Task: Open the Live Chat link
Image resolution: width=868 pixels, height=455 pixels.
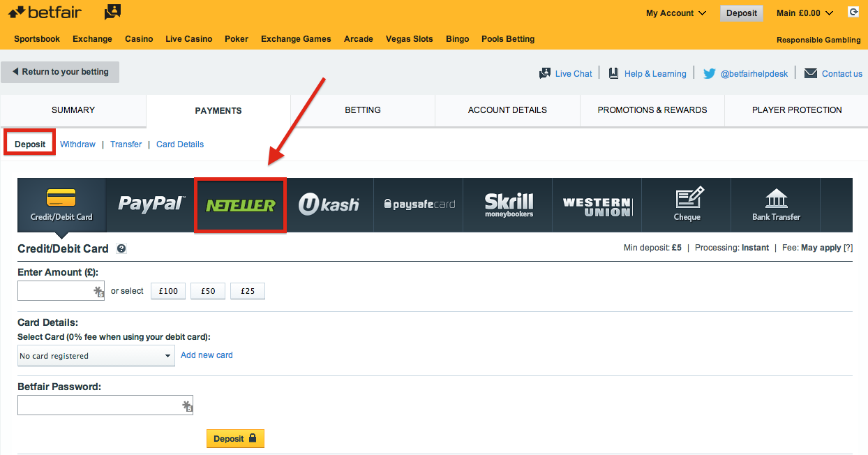Action: click(574, 74)
